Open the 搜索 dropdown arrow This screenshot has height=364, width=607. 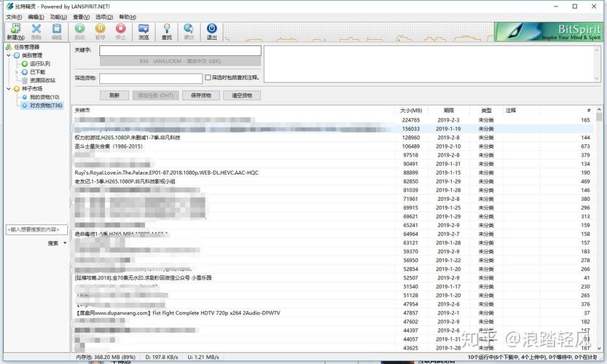pyautogui.click(x=65, y=243)
